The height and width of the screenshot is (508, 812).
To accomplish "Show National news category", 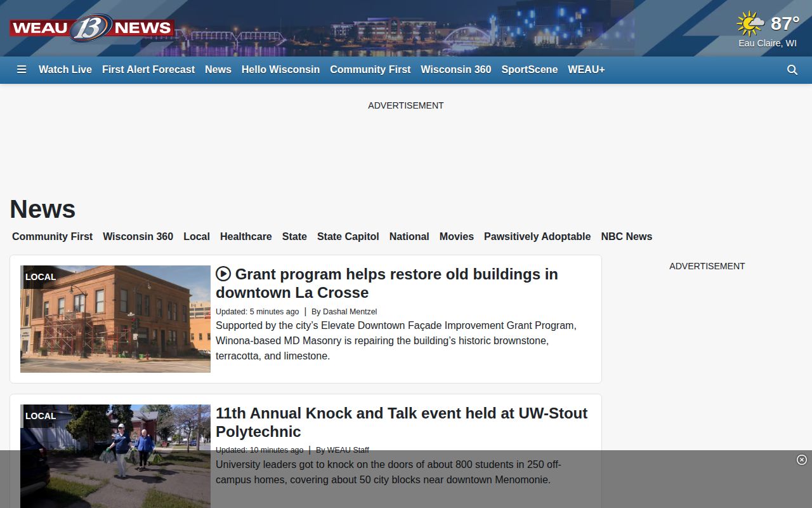I will [409, 236].
